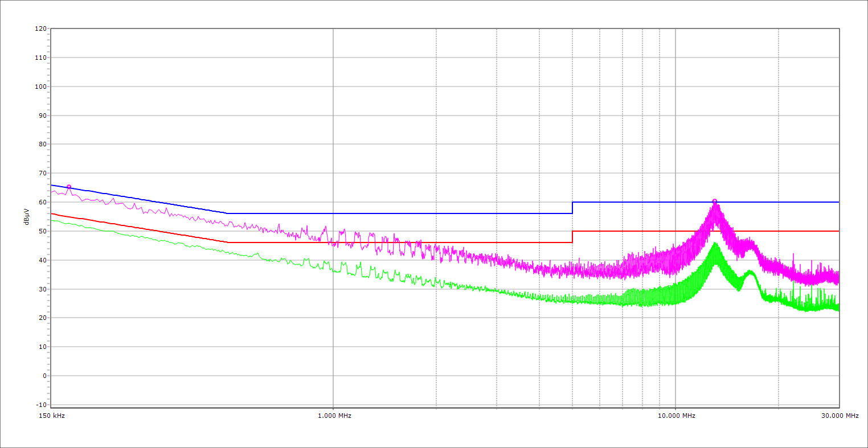Image resolution: width=868 pixels, height=448 pixels.
Task: Click the 0 value on the y-axis
Action: (44, 376)
